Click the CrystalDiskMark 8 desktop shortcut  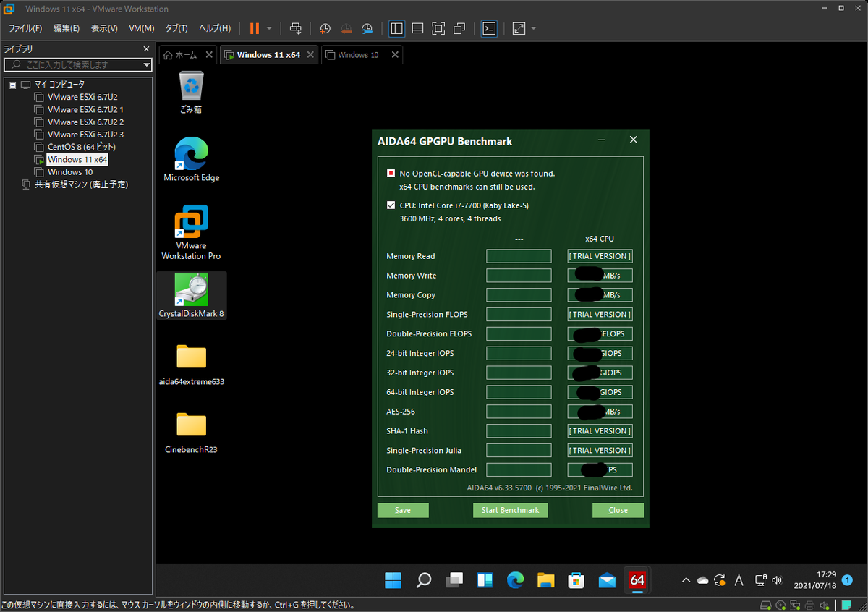[192, 296]
